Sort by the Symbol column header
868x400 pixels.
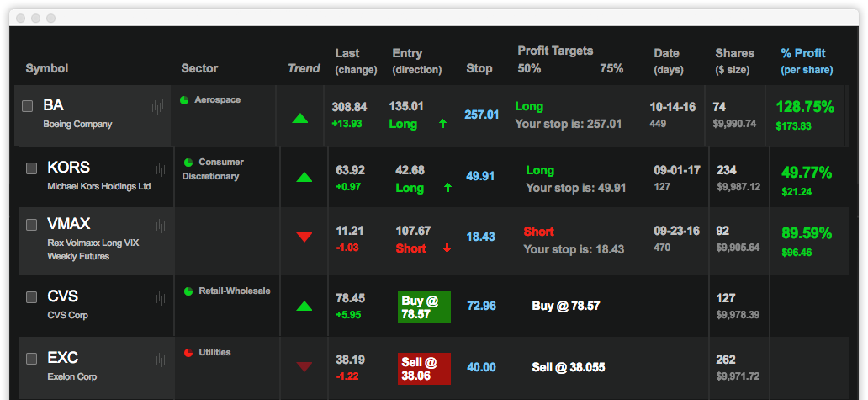[x=47, y=69]
